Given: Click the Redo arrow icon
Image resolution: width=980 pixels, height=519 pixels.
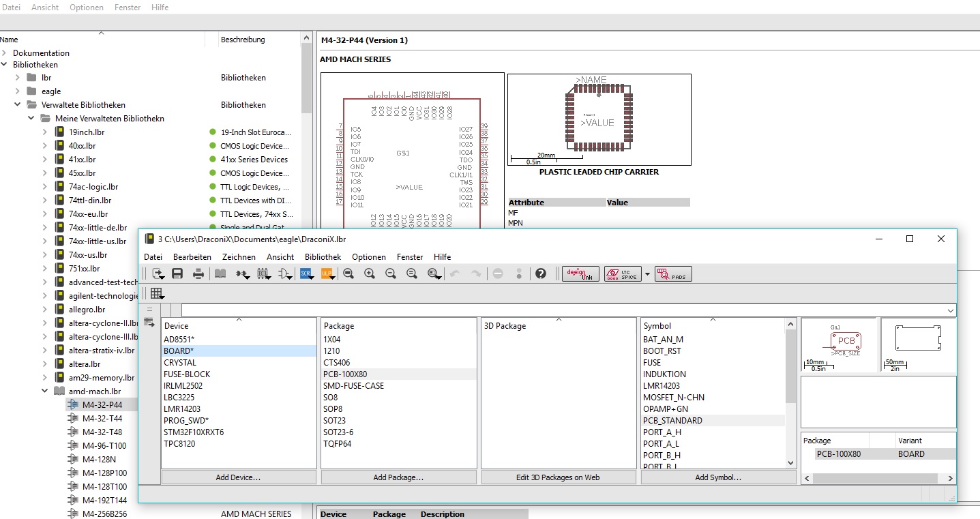Looking at the screenshot, I should tap(476, 273).
